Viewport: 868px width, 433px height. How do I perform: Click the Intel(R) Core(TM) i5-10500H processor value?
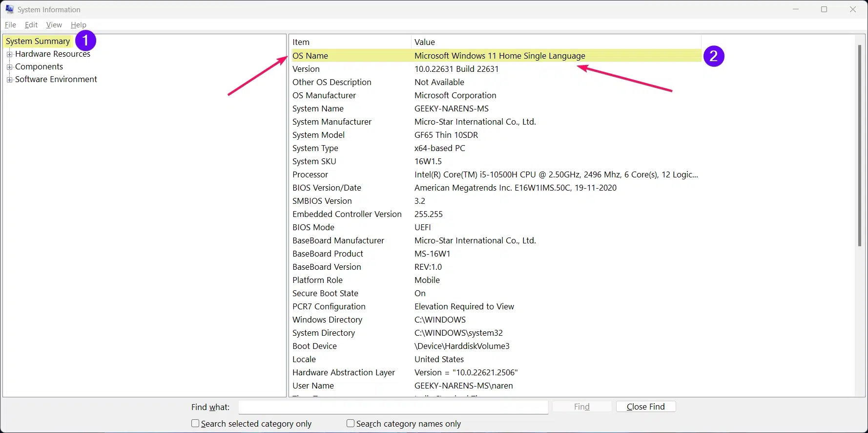557,174
